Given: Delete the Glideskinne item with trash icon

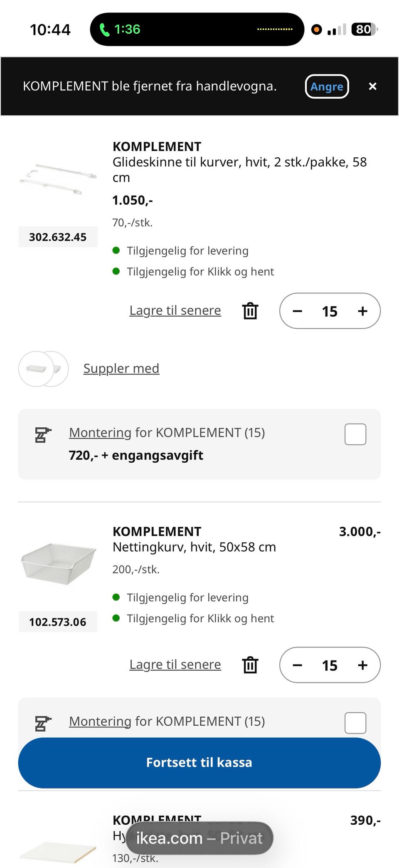Looking at the screenshot, I should [x=250, y=311].
